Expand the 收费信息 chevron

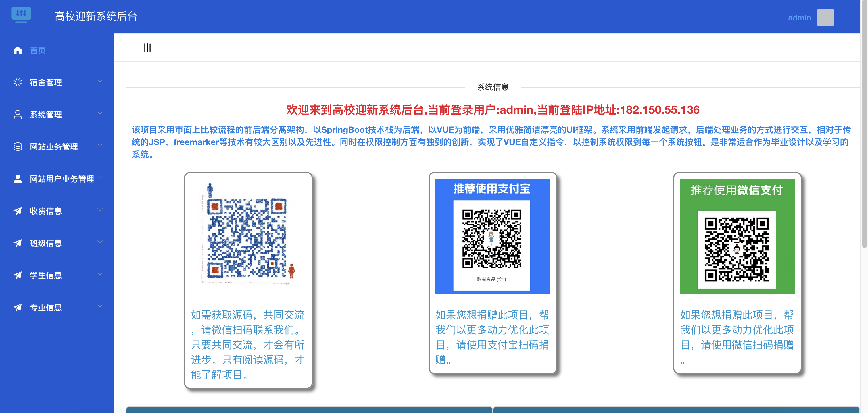coord(100,209)
